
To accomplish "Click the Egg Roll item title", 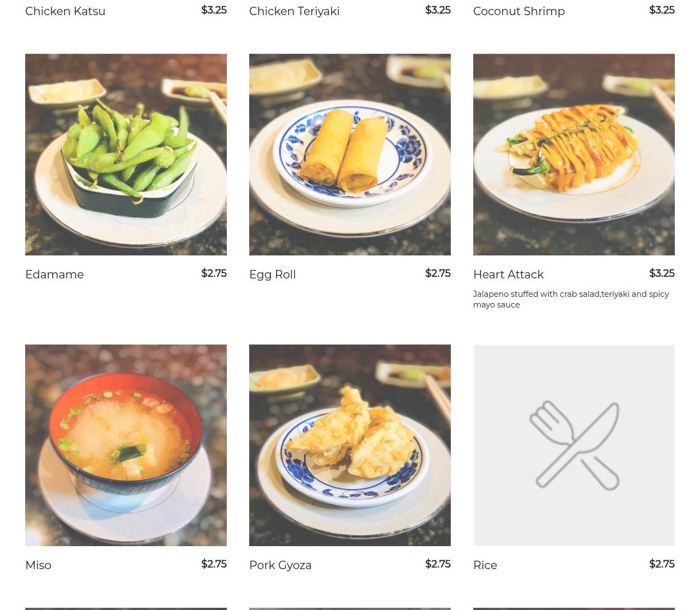I will [272, 274].
